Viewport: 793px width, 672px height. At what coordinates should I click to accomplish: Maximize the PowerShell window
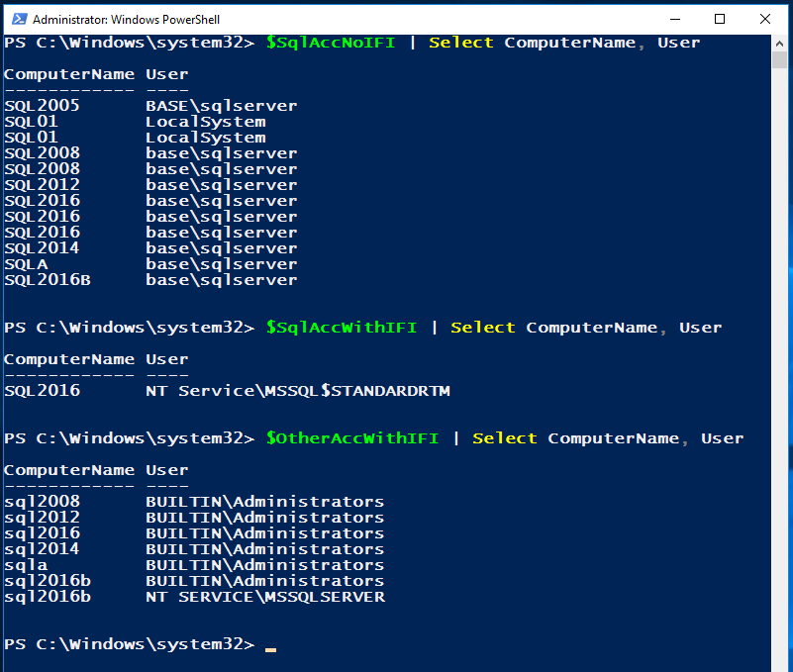point(720,19)
